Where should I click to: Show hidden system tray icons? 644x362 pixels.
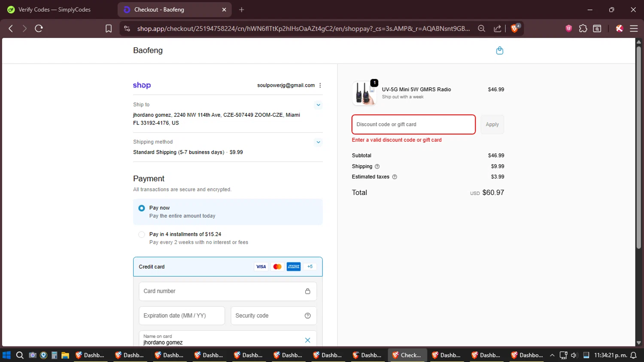tap(552, 355)
